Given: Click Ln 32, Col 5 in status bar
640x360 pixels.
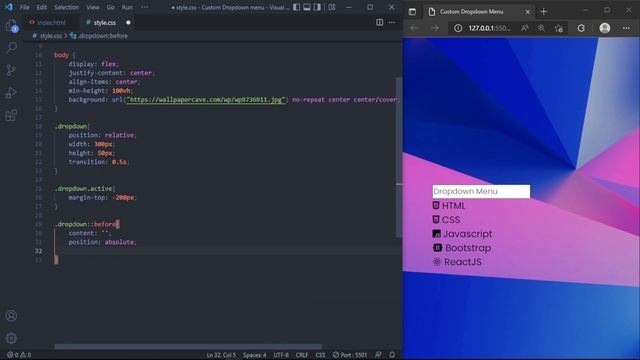Looking at the screenshot, I should (x=221, y=355).
